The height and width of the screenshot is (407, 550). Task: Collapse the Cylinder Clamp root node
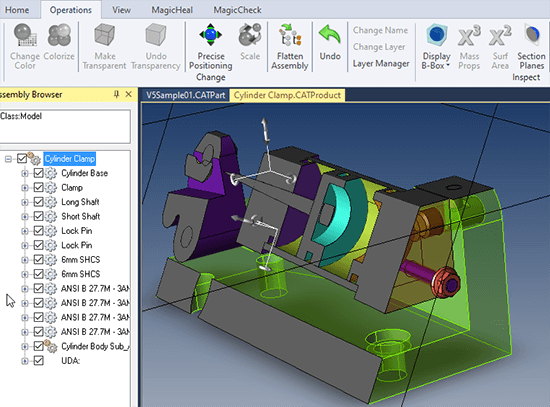click(x=8, y=159)
